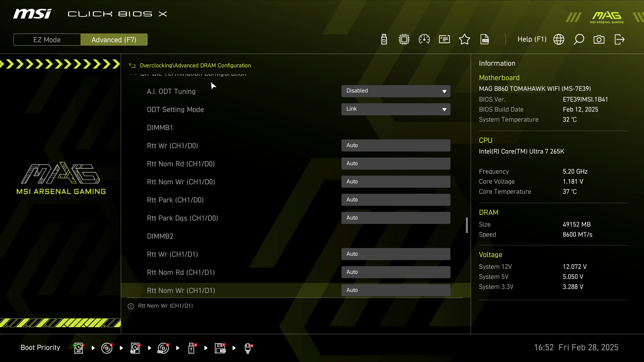Image resolution: width=644 pixels, height=362 pixels.
Task: Click Help (F1) button
Action: click(532, 40)
